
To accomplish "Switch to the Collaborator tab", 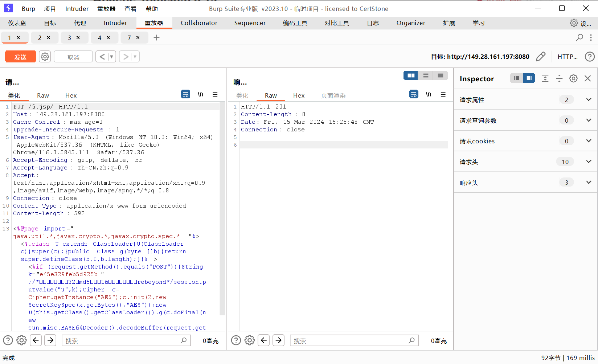I will (199, 23).
